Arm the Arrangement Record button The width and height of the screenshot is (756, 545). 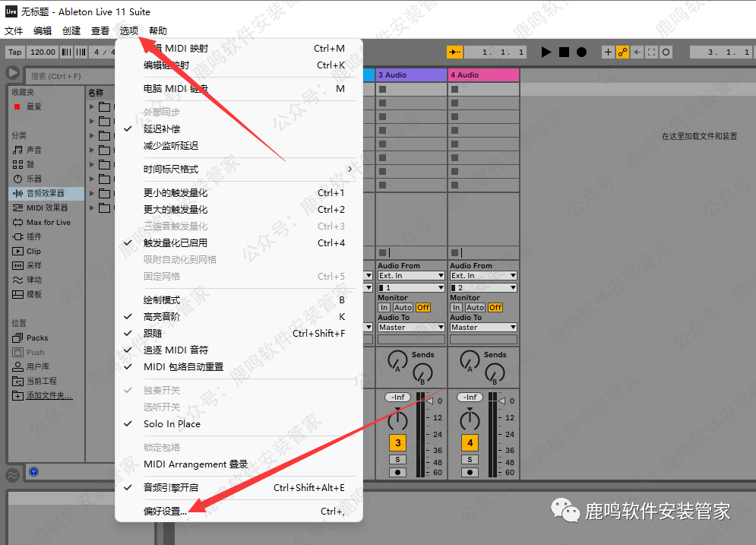pyautogui.click(x=581, y=52)
